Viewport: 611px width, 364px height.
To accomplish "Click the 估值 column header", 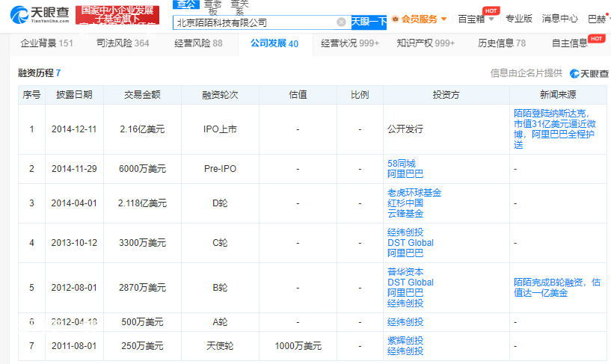I will [298, 95].
